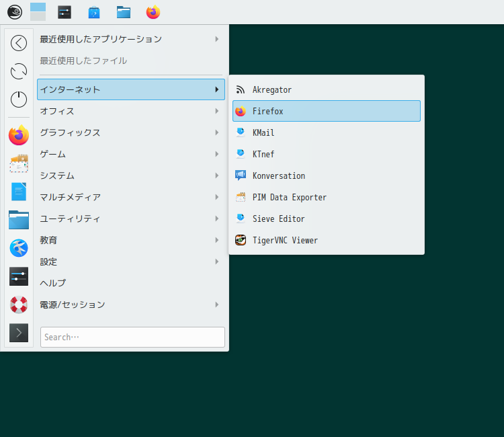
Task: Open the mail/calendar favorite icon in sidebar
Action: (x=19, y=163)
